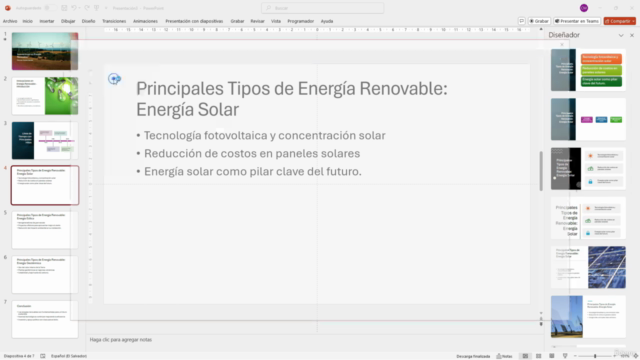The image size is (640, 360).
Task: Open the Dibujar tab
Action: click(x=68, y=21)
